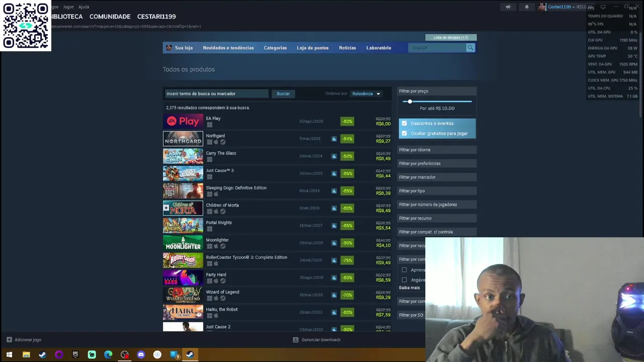Click the wishlist icon on RollerCoaster Tycoon 3 row
This screenshot has height=362, width=644.
tap(334, 260)
